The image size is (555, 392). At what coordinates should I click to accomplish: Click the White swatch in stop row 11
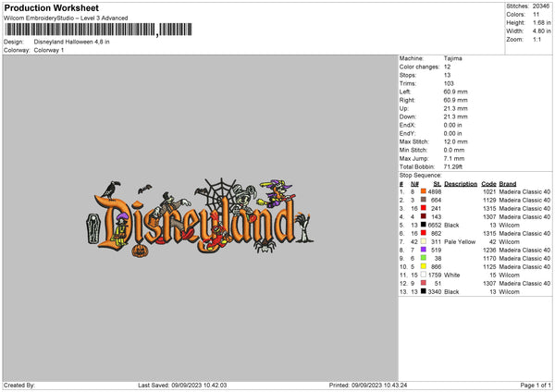424,275
